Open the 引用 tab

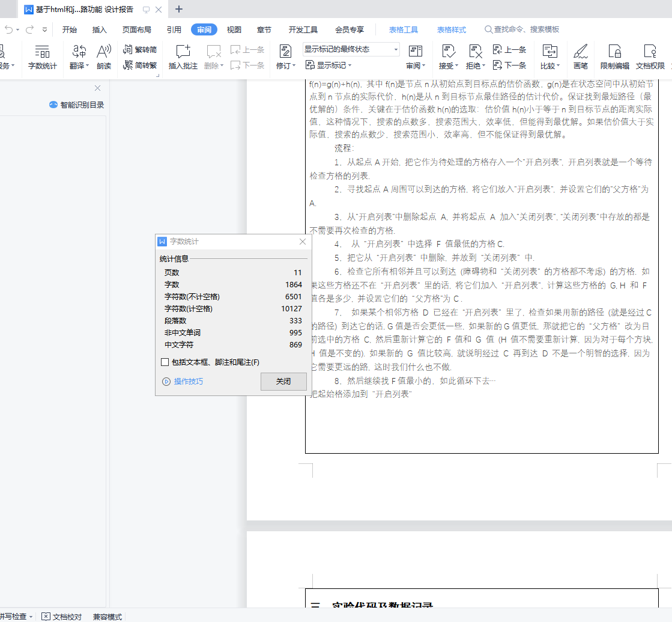click(x=174, y=29)
